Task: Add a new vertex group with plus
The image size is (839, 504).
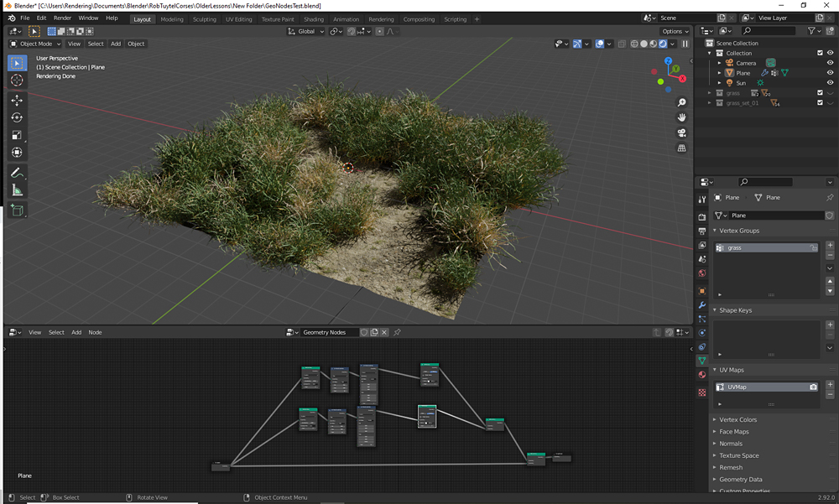Action: coord(830,245)
